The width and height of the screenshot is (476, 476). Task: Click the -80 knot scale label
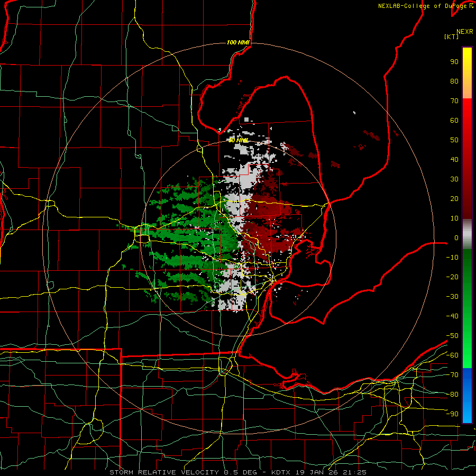tap(452, 395)
